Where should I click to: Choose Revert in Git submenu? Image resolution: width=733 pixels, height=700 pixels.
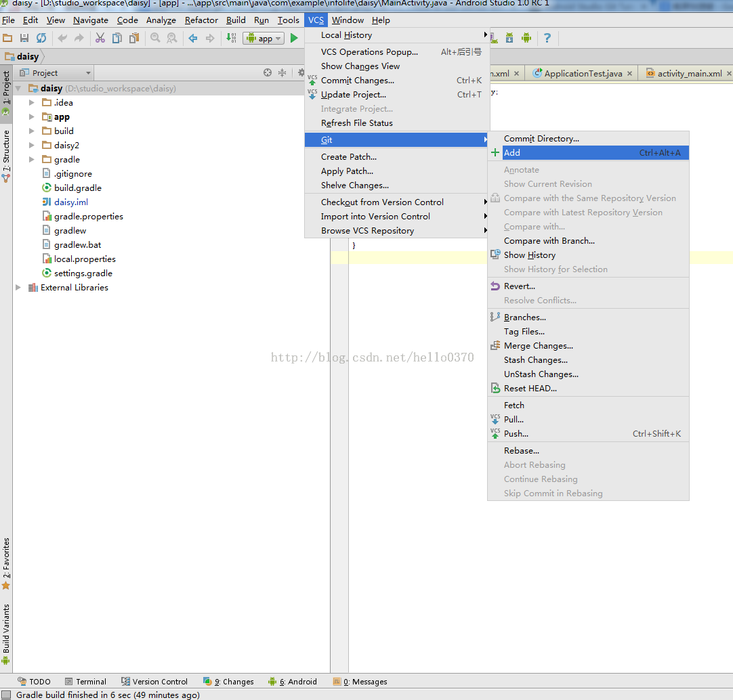(x=589, y=286)
